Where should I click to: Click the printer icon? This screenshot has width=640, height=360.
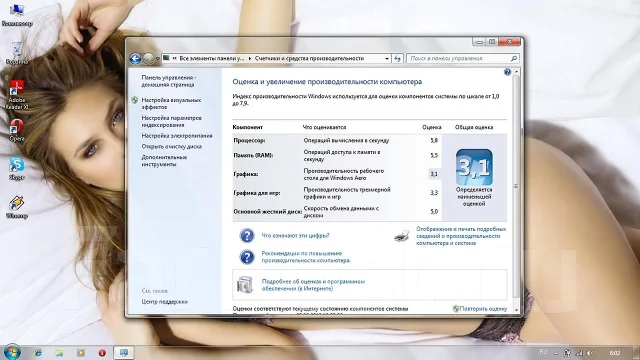coord(402,236)
